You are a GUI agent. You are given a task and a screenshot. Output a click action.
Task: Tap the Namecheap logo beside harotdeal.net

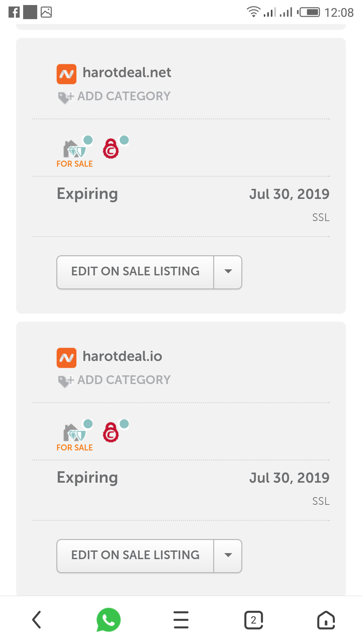coord(66,74)
